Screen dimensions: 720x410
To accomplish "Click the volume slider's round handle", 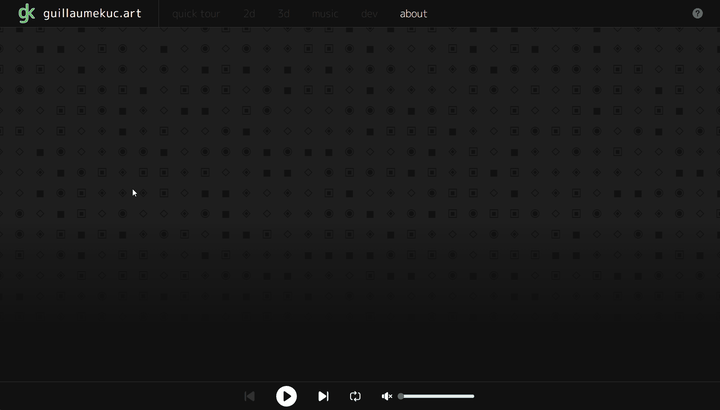I will (401, 396).
